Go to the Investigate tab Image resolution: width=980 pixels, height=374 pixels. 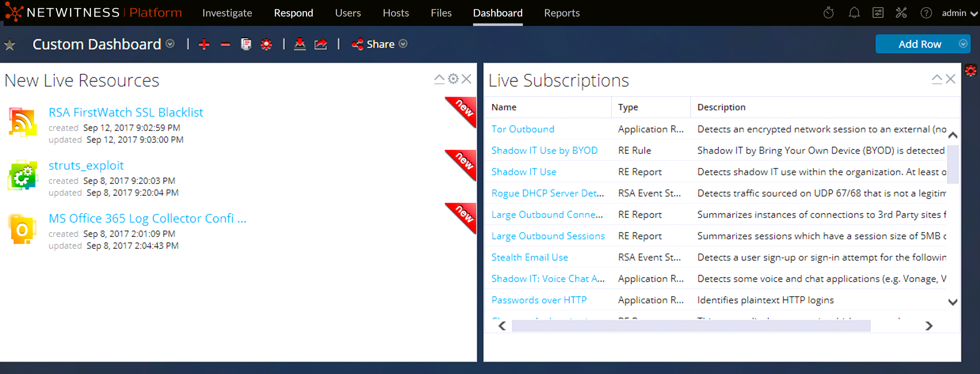pyautogui.click(x=227, y=13)
